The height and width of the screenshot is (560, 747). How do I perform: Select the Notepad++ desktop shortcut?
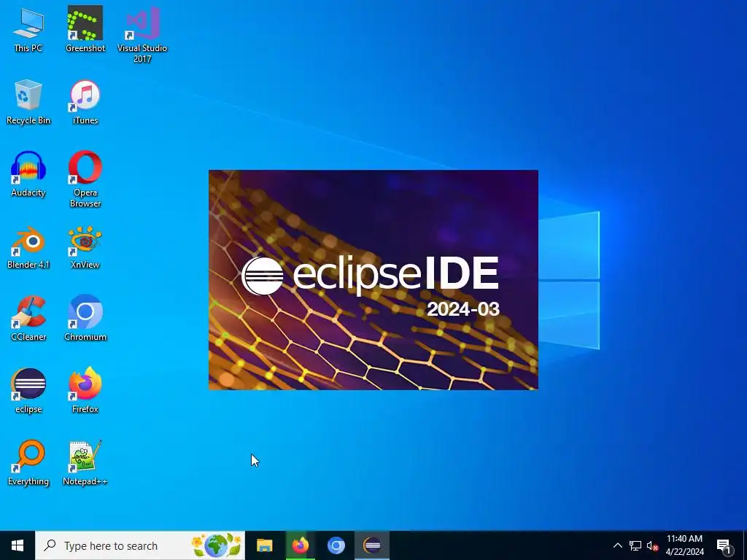[x=85, y=463]
